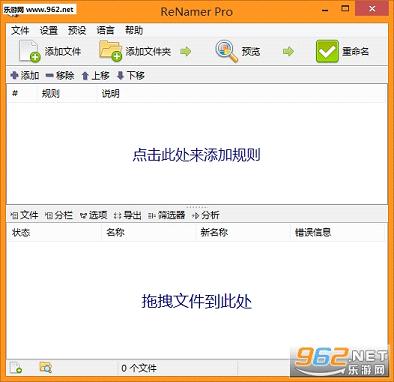
Task: Open the 设置 menu
Action: pyautogui.click(x=49, y=31)
